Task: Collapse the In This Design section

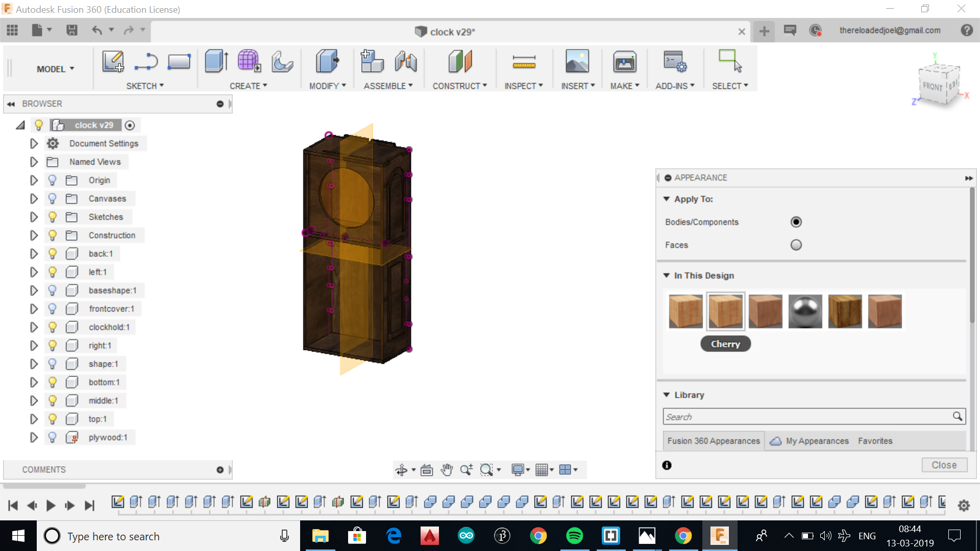Action: [666, 275]
